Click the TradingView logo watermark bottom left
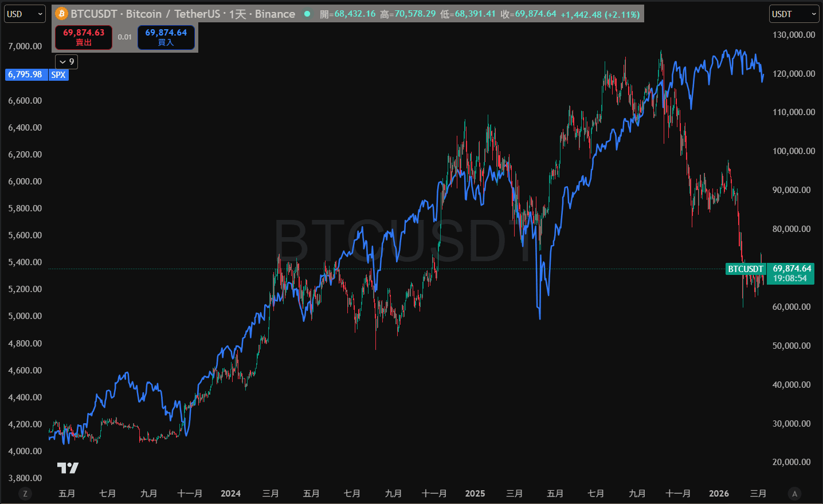This screenshot has width=823, height=504. click(x=68, y=467)
